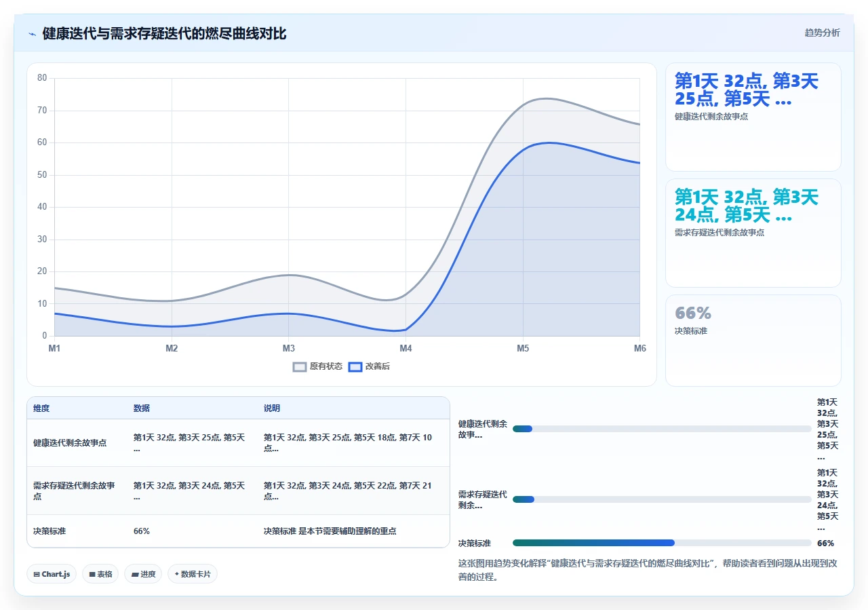This screenshot has width=868, height=610.
Task: Click the 决策标准 table row
Action: click(238, 531)
